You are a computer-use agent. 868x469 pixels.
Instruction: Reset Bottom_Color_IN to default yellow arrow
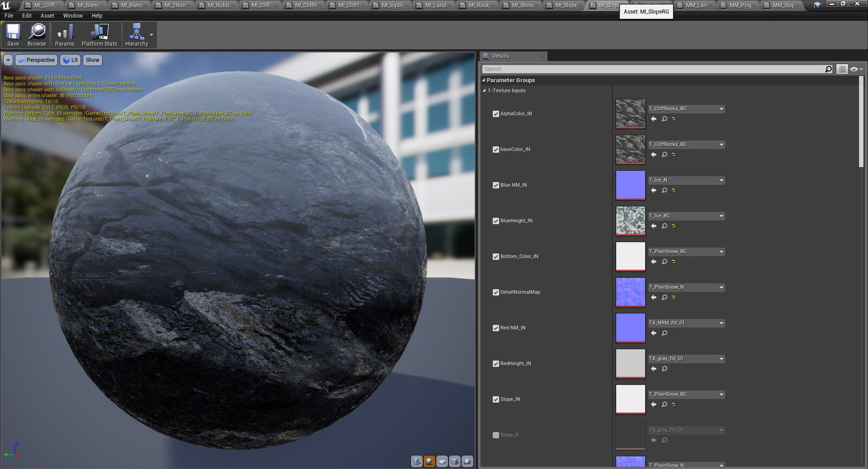tap(674, 262)
